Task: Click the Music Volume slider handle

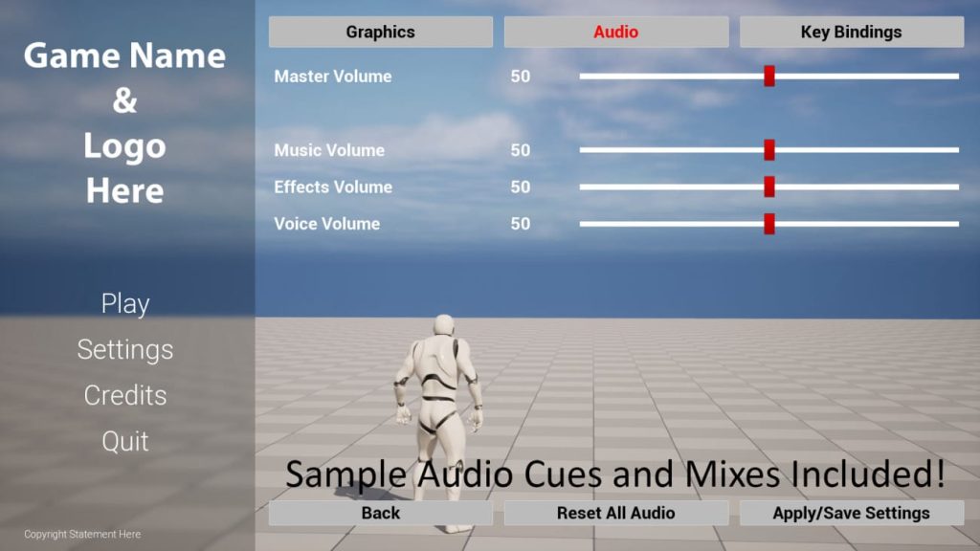Action: point(768,149)
